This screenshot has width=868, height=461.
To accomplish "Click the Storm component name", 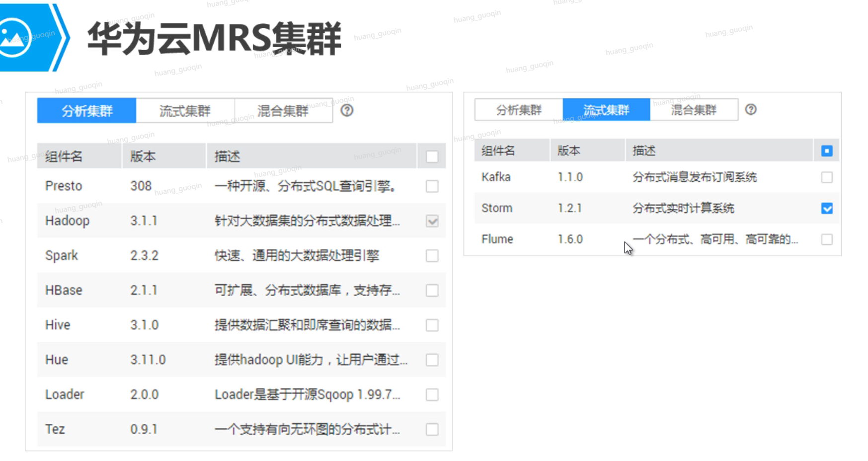I will (497, 208).
